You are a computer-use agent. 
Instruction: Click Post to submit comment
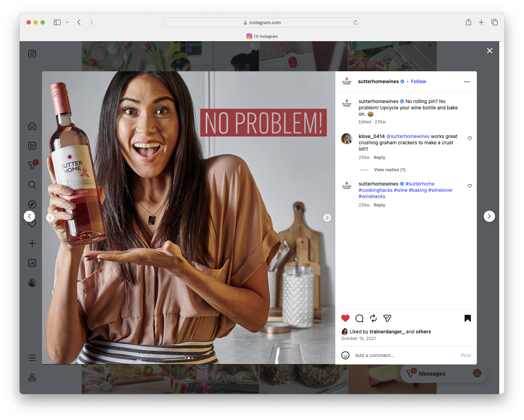(x=466, y=355)
